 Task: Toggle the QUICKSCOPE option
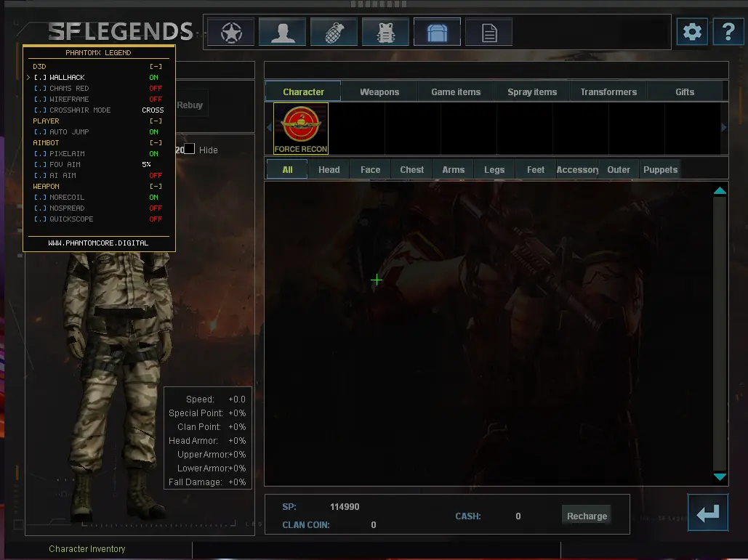pyautogui.click(x=98, y=219)
